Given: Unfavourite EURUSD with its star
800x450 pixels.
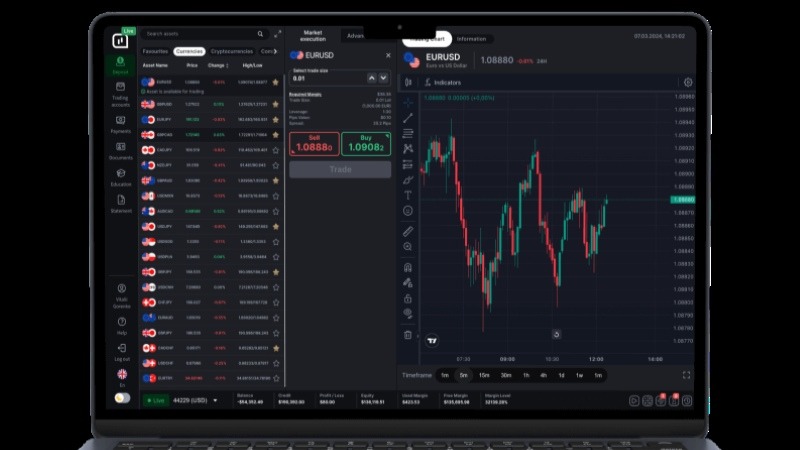Looking at the screenshot, I should pos(276,82).
